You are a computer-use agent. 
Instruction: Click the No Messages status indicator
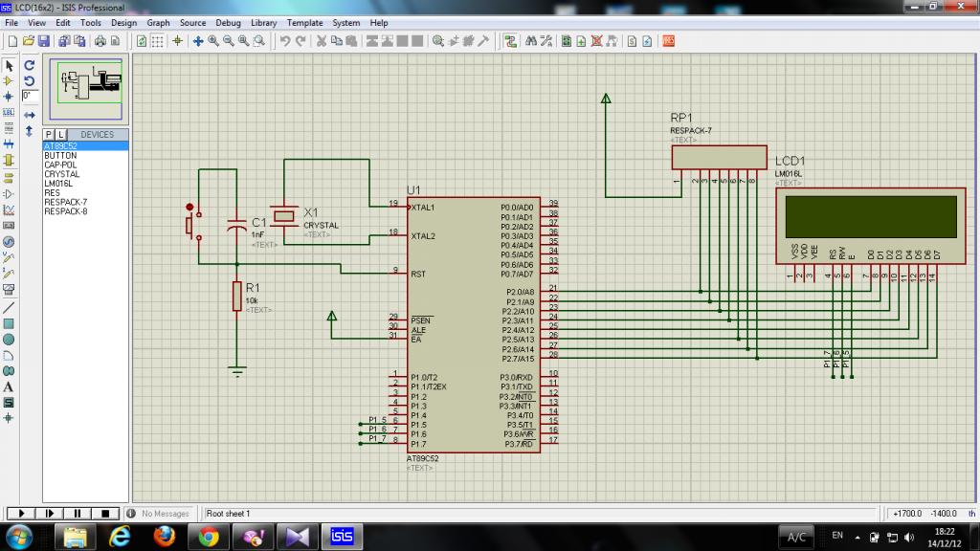click(x=159, y=514)
